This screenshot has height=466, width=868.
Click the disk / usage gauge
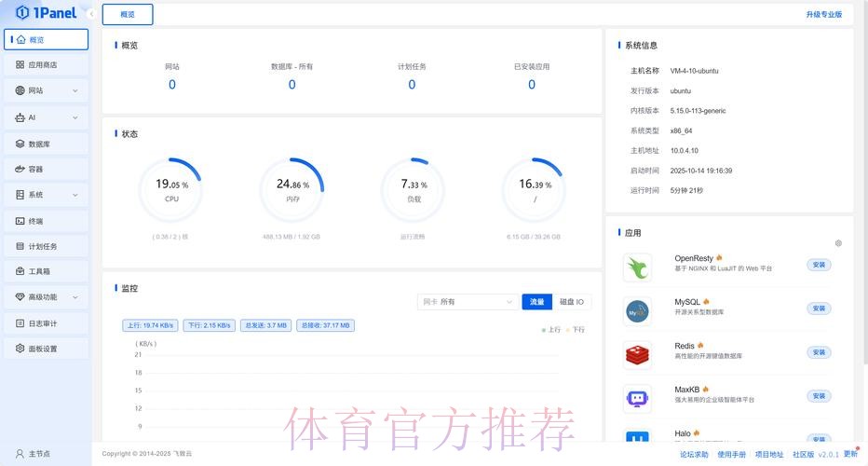pos(535,190)
